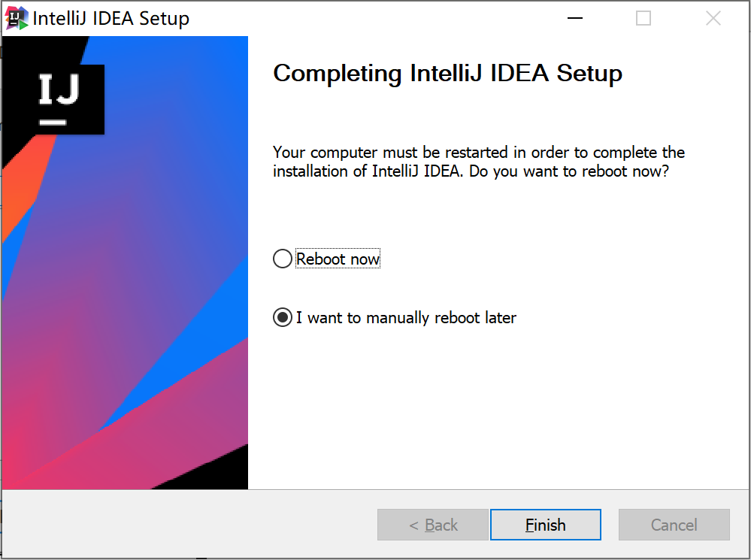Click the manual reboot option label
This screenshot has height=560, width=751.
[x=406, y=317]
